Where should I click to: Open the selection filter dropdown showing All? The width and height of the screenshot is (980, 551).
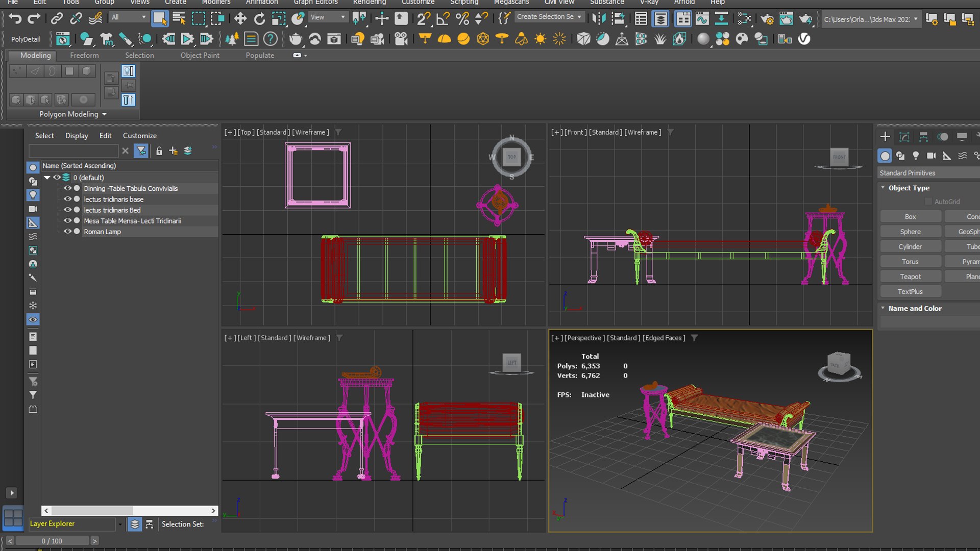129,17
